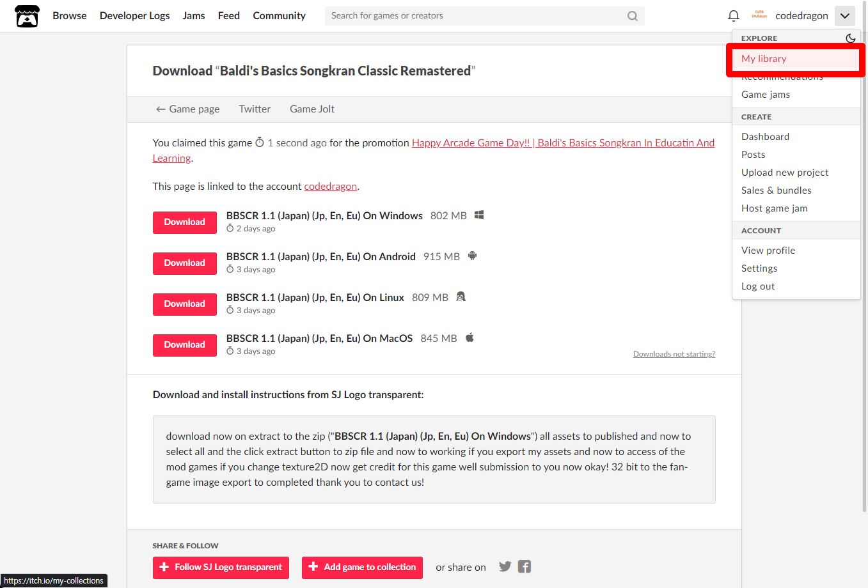Viewport: 868px width, 588px height.
Task: Share on Twitter bird icon
Action: point(505,567)
